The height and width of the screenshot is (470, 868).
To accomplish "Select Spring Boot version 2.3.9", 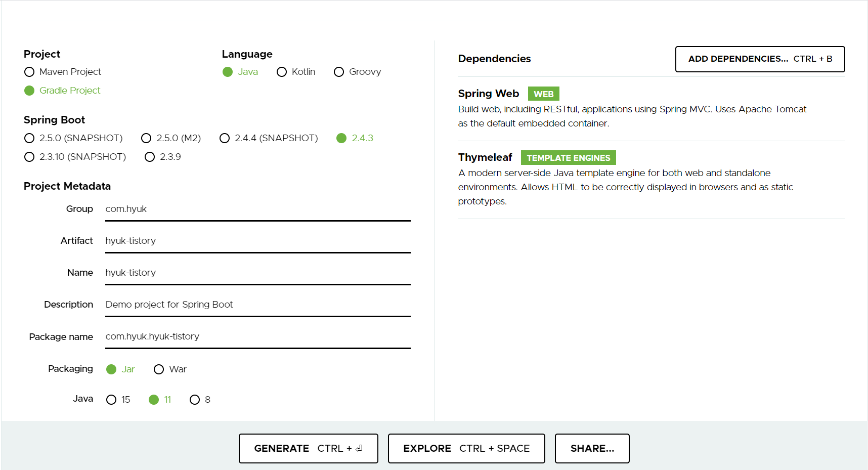I will [x=162, y=157].
